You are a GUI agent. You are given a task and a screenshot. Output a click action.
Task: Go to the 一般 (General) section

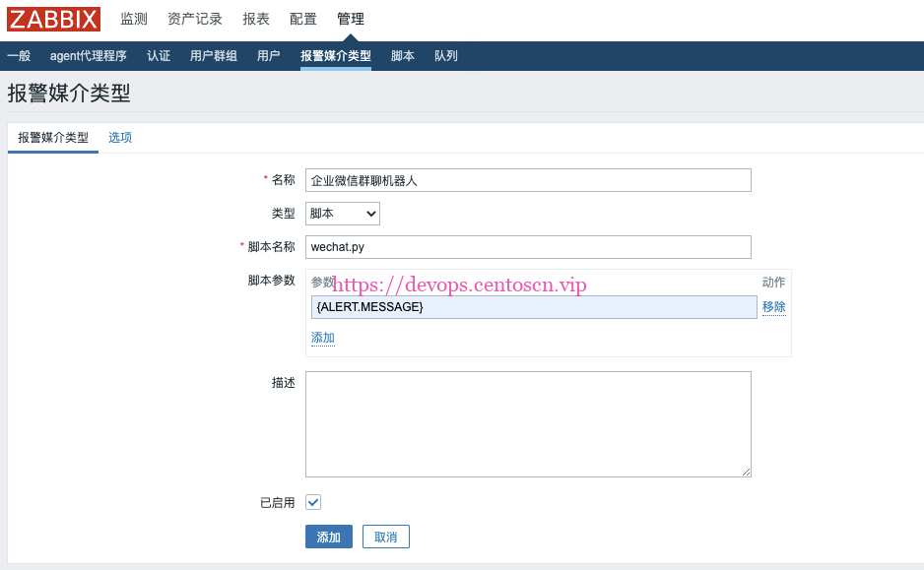(19, 55)
